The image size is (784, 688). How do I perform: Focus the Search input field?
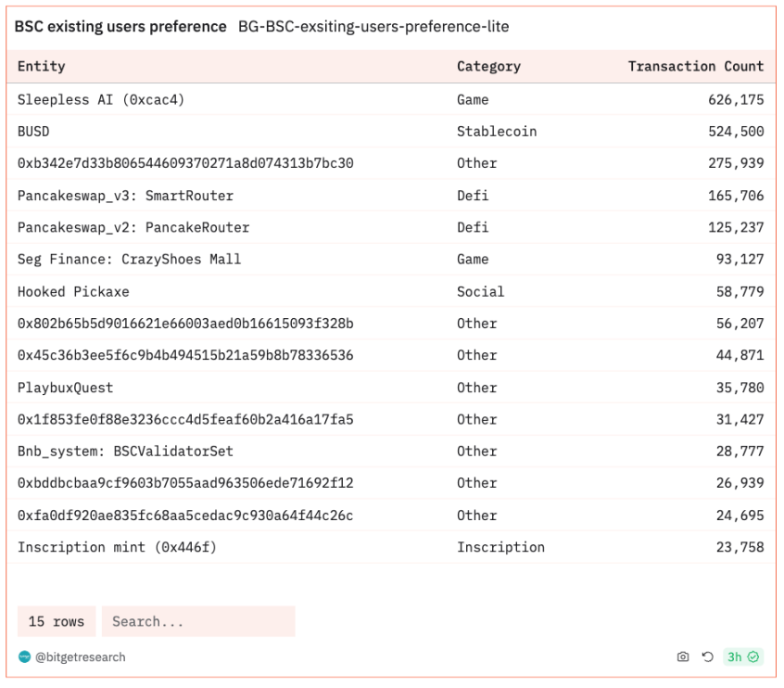coord(198,621)
